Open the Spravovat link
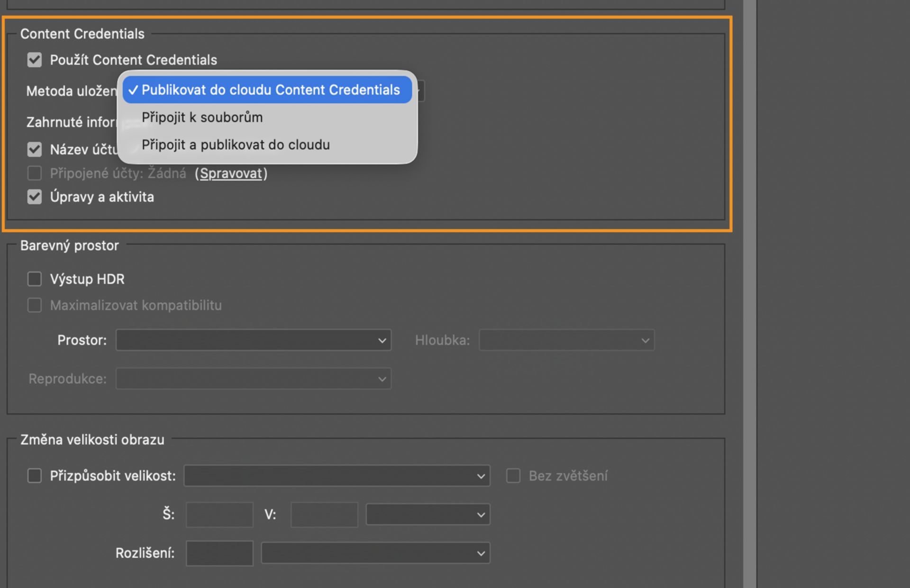Image resolution: width=910 pixels, height=588 pixels. (x=231, y=173)
